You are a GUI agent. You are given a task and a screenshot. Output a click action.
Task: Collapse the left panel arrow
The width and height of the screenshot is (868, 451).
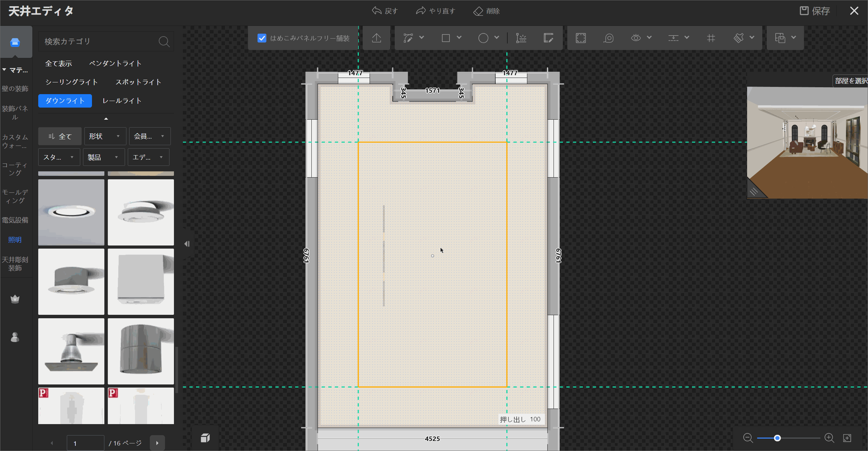click(187, 244)
